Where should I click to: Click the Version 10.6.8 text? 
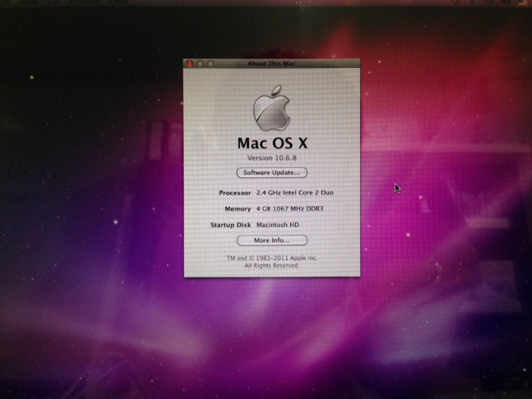[x=272, y=158]
